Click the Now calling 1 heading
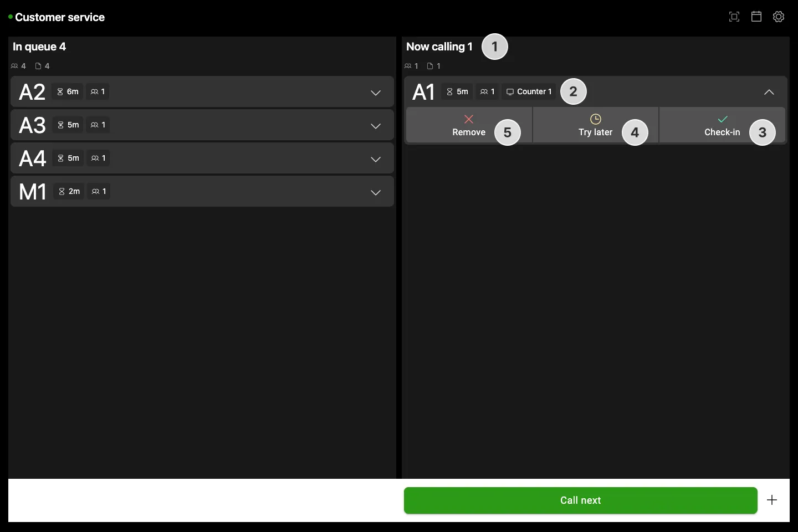Image resolution: width=798 pixels, height=532 pixels. click(439, 47)
